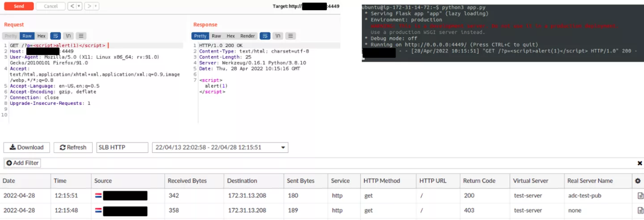Click the HTTP/1.0 200 OK response line

(x=221, y=46)
